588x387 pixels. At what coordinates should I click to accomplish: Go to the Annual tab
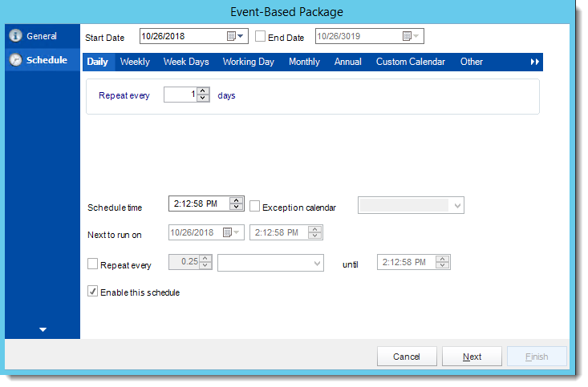coord(348,62)
